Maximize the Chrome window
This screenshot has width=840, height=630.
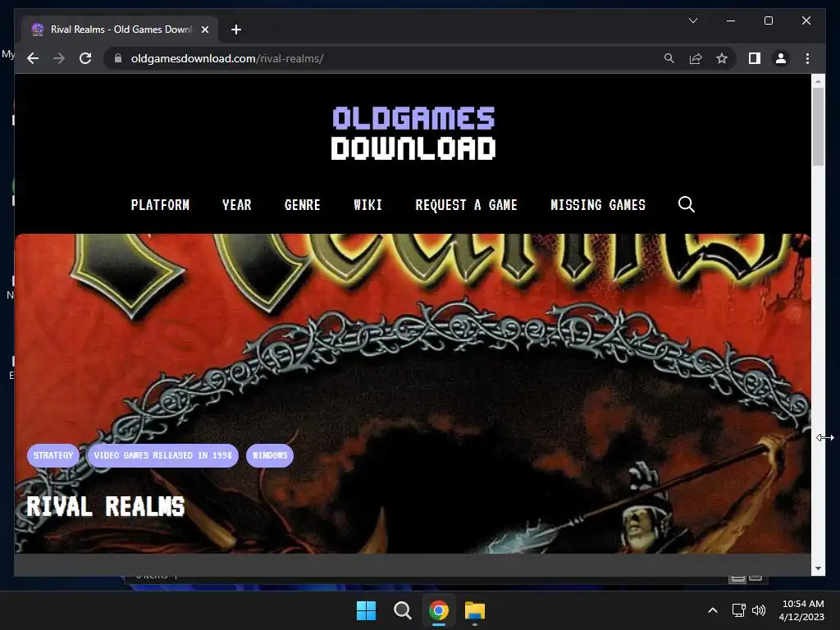click(768, 21)
